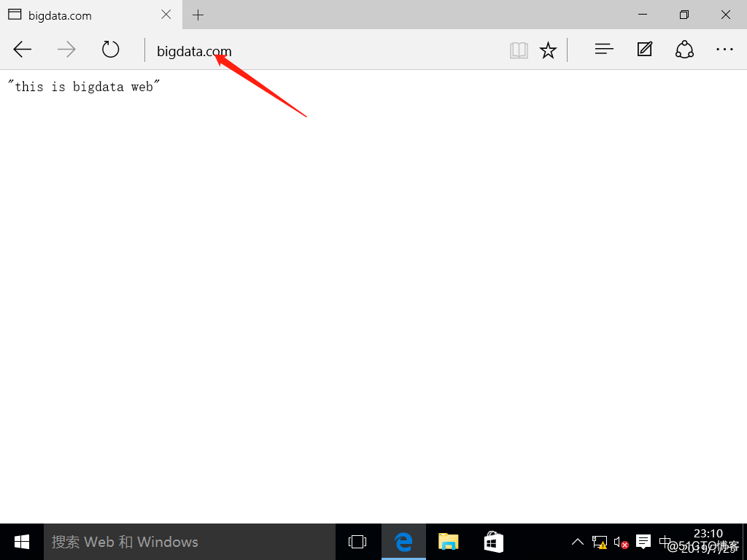This screenshot has height=560, width=747.
Task: Open the Windows Start menu
Action: tap(22, 542)
